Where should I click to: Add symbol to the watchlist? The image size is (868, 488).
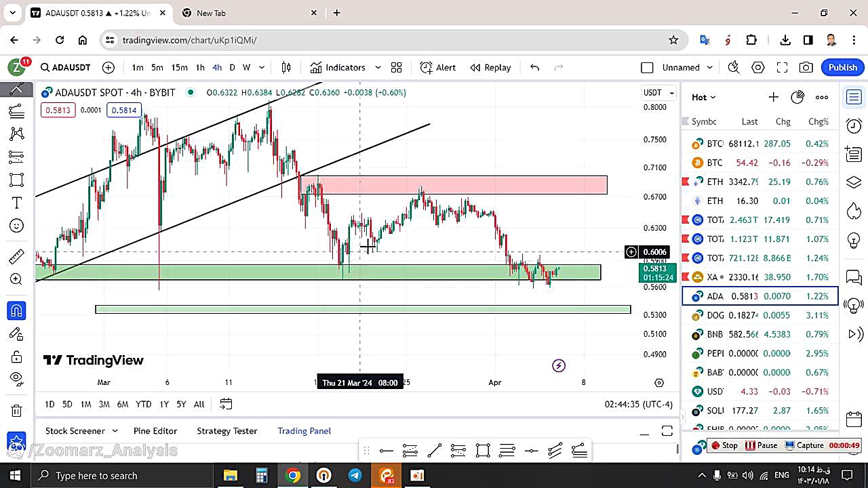[773, 97]
